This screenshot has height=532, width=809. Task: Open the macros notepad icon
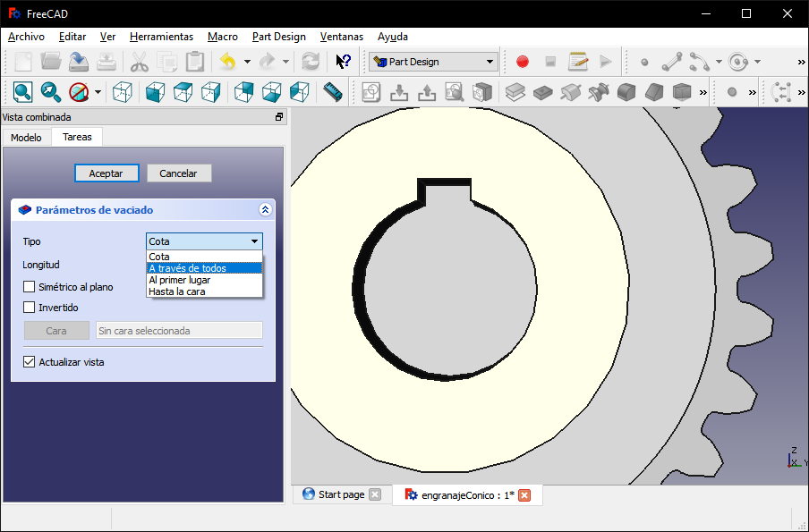(578, 62)
